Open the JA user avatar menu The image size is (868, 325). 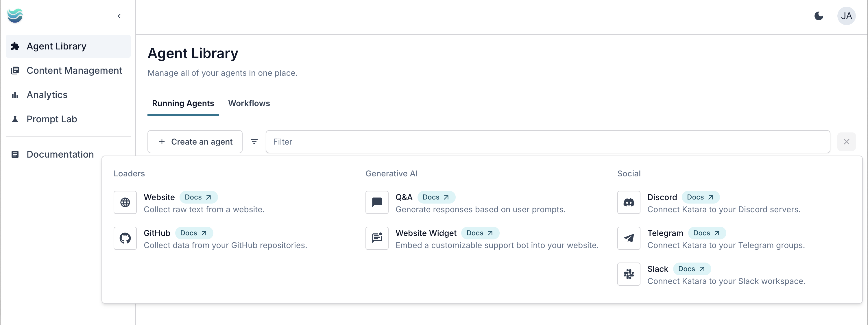[x=846, y=16]
